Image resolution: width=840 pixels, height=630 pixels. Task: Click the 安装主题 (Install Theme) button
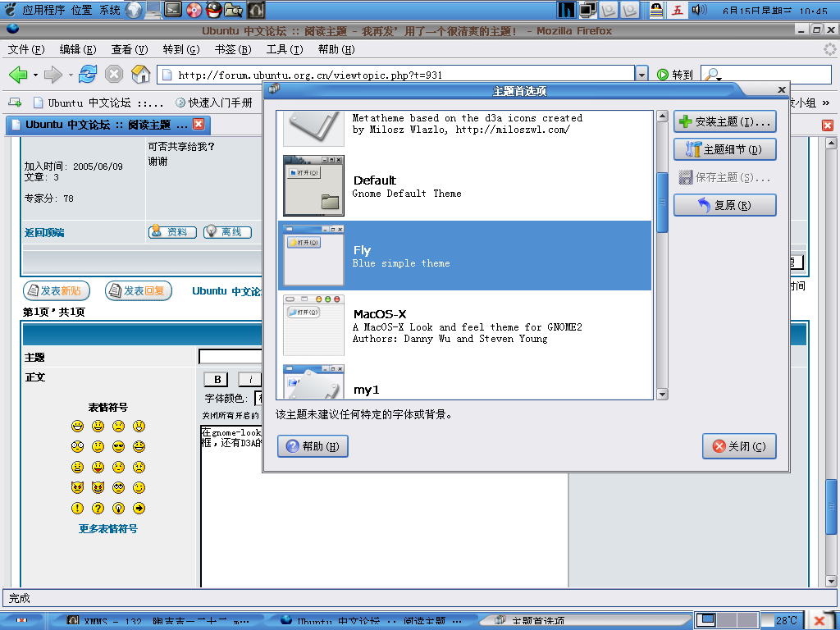(x=725, y=121)
